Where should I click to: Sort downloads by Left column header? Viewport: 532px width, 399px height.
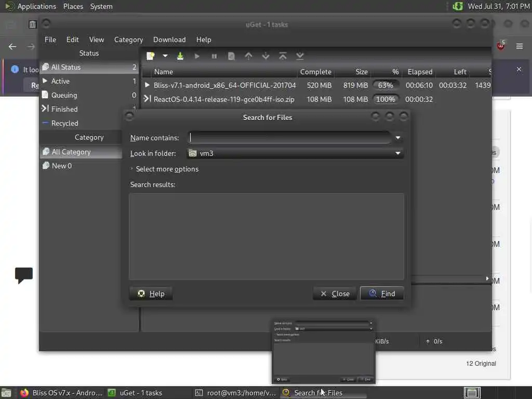[453, 72]
